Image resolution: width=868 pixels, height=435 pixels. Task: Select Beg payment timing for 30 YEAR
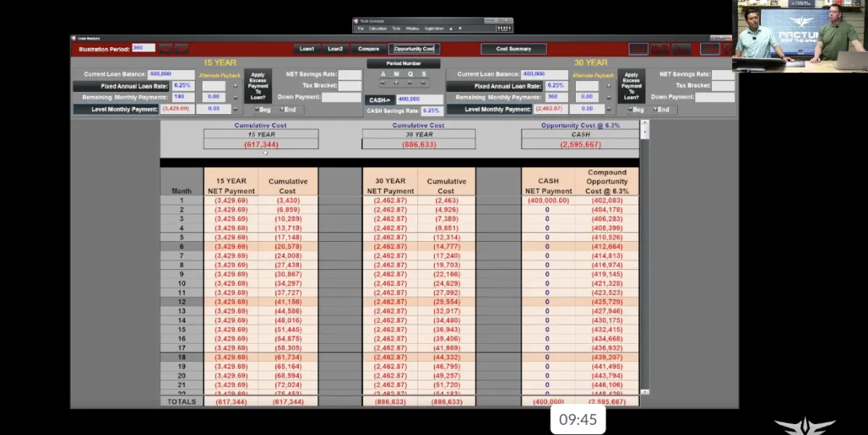637,109
